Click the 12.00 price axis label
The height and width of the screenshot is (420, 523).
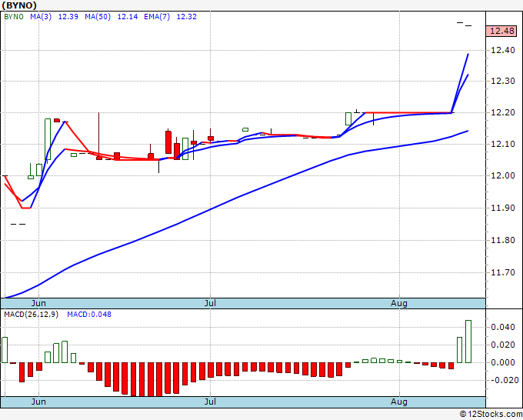coord(503,175)
